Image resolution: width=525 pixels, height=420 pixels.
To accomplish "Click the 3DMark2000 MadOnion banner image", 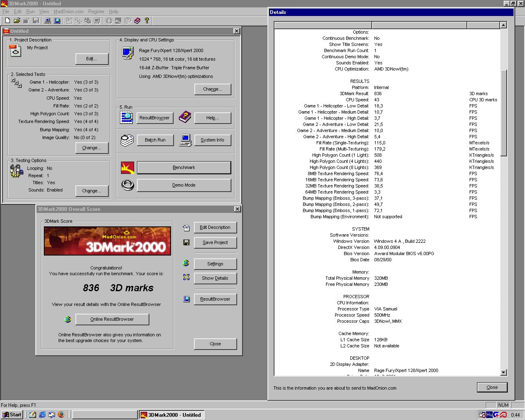I will pos(107,241).
